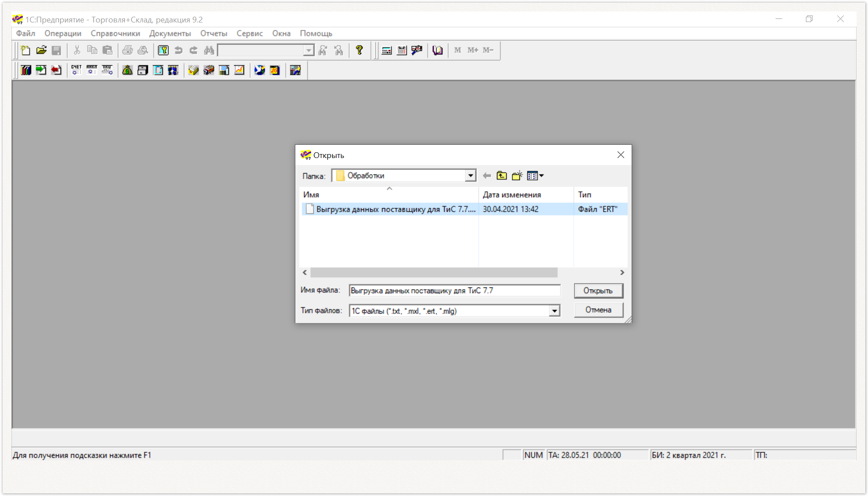Viewport: 868px width, 496px height.
Task: Open the Помощь menu
Action: point(316,33)
